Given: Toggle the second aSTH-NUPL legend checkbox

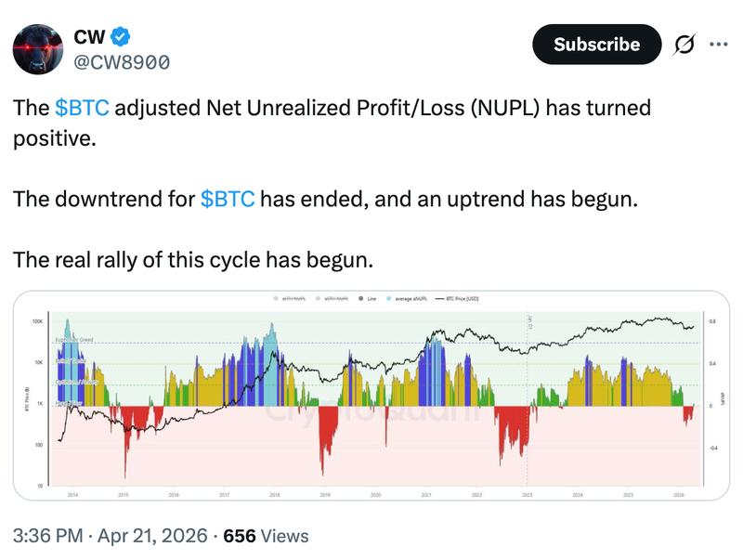Looking at the screenshot, I should click(319, 299).
